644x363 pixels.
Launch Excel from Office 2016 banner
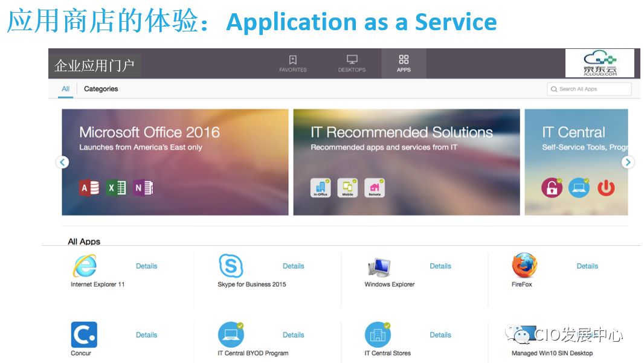pyautogui.click(x=116, y=188)
